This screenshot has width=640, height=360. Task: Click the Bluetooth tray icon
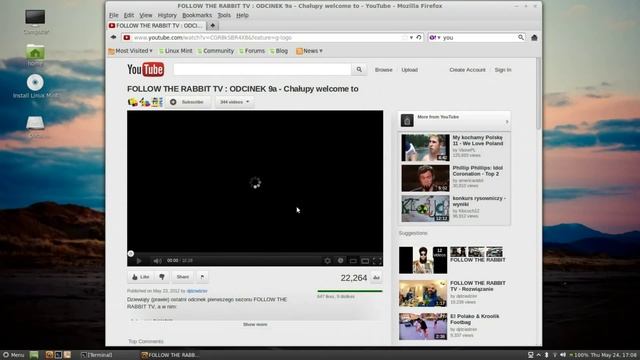tap(547, 355)
